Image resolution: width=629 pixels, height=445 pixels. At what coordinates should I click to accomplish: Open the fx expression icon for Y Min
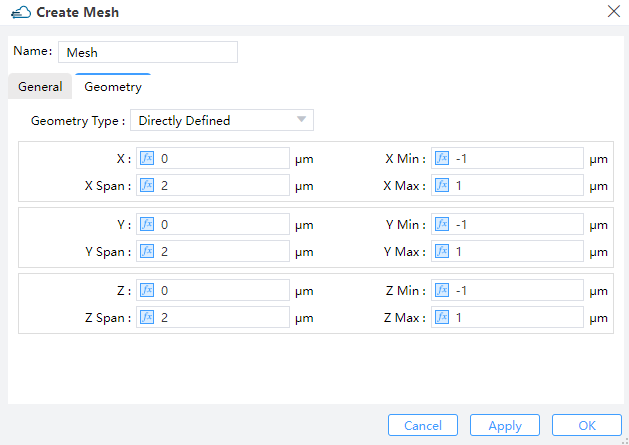click(x=442, y=224)
